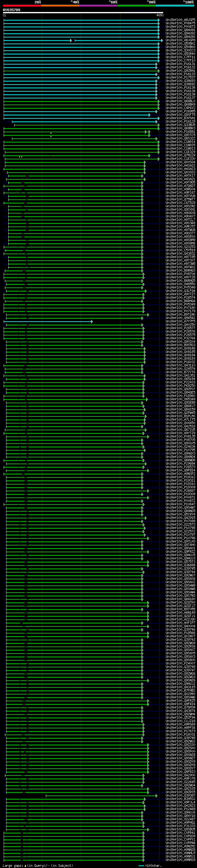The width and height of the screenshot is (197, 868).
Task: Select the UniRef100_P19312 label
Action: 180,477
